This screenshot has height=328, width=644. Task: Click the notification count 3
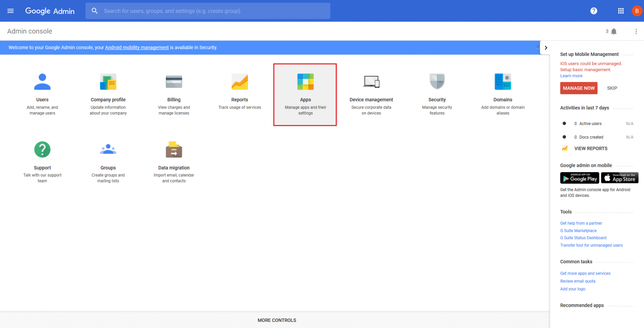point(607,31)
